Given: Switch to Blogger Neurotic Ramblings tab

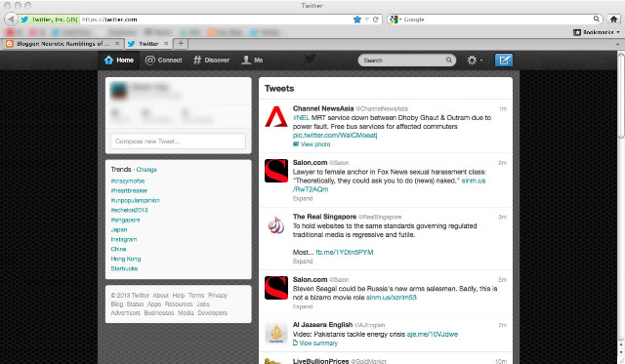Looking at the screenshot, I should click(x=62, y=43).
